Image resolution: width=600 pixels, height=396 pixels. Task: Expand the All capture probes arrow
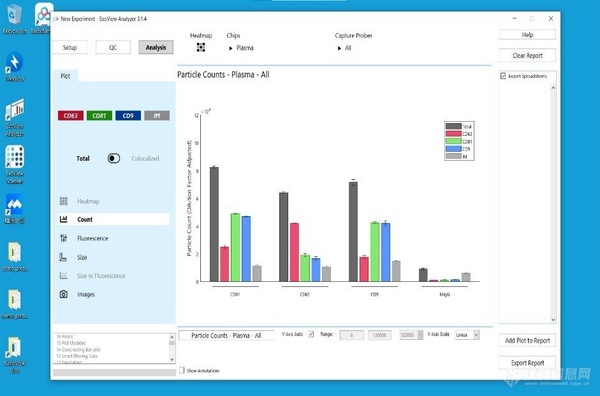pos(339,48)
